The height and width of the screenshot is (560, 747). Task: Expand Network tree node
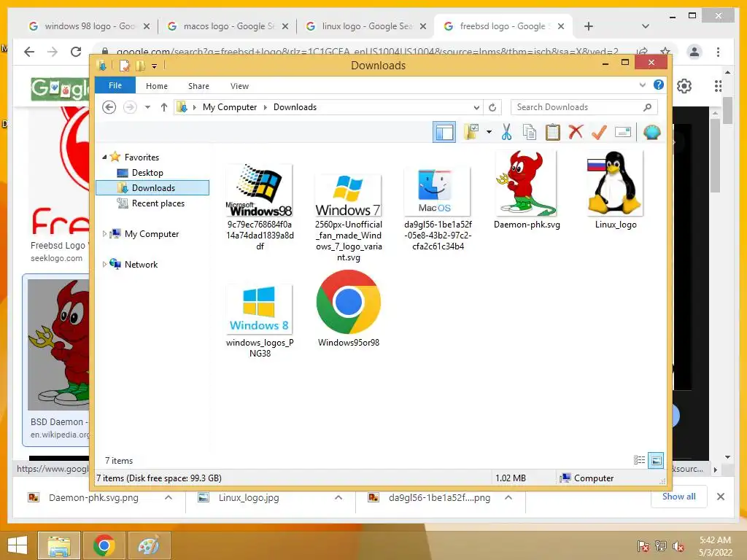(104, 264)
